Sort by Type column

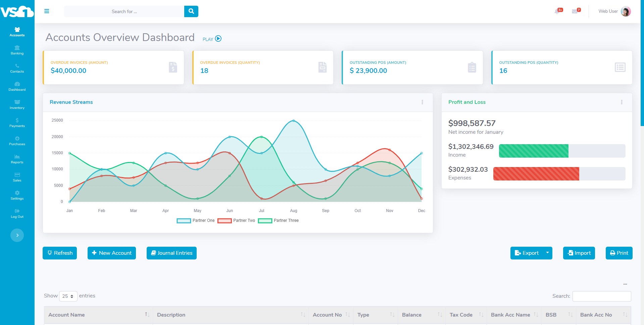pyautogui.click(x=376, y=315)
